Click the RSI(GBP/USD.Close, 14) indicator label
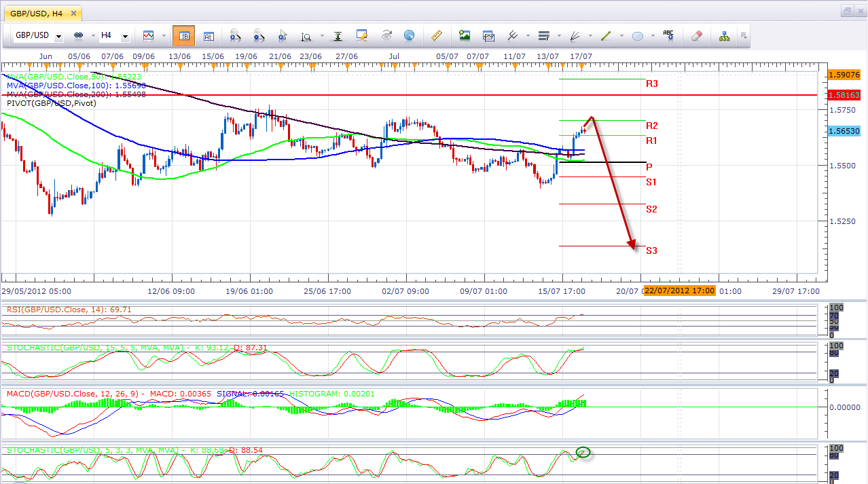 (69, 310)
